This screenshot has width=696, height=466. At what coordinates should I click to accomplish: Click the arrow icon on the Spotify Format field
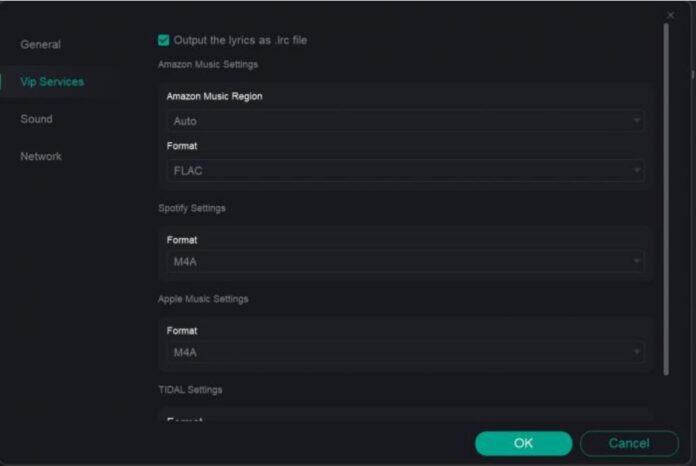coord(636,262)
